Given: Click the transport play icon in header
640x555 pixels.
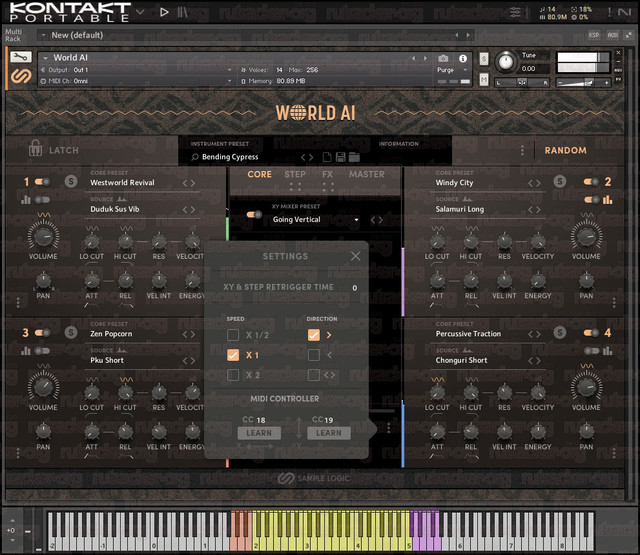Looking at the screenshot, I should click(x=164, y=12).
